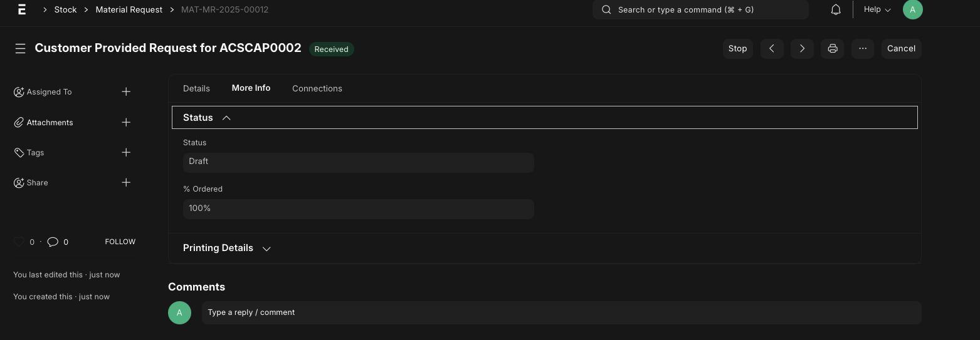Click the FOLLOW button
Image resolution: width=980 pixels, height=340 pixels.
click(x=120, y=242)
